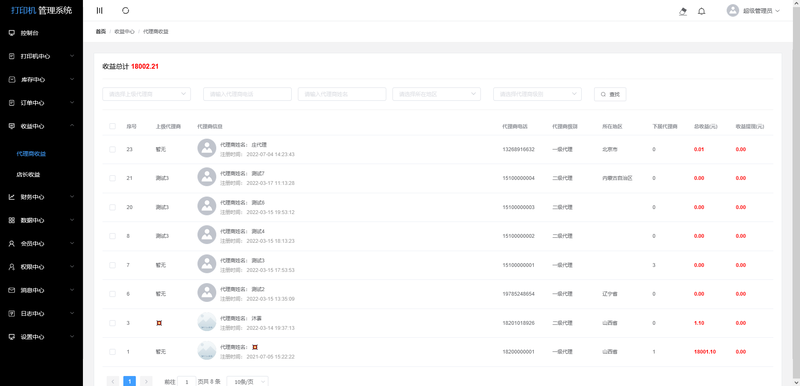800x386 pixels.
Task: Open the 10条/页 page size dropdown
Action: pos(247,382)
